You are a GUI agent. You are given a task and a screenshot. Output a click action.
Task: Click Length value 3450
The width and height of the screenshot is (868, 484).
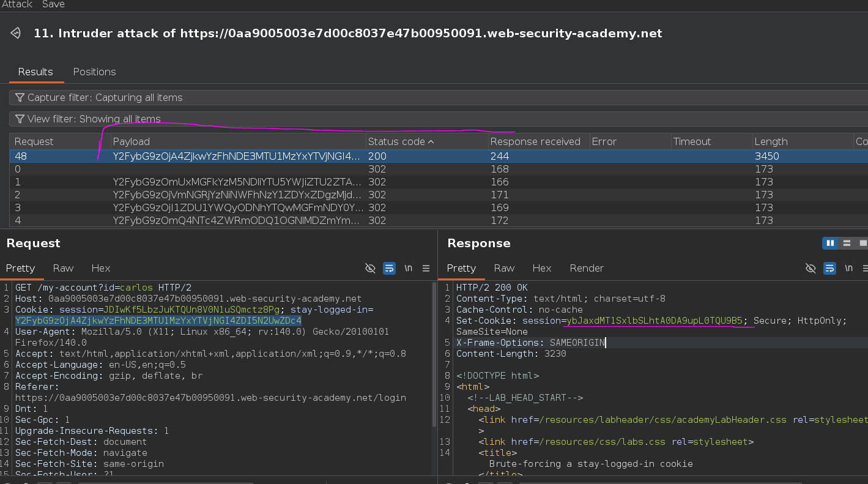click(766, 156)
